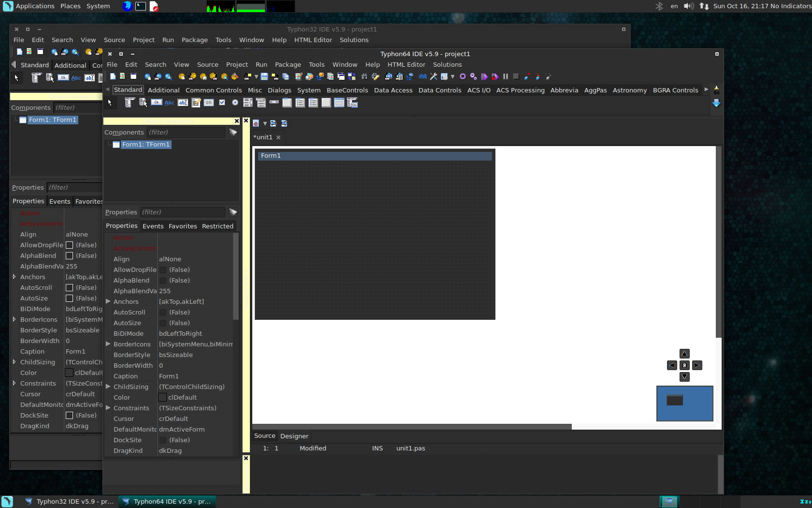Expand Constraints property in Typhon32 window
This screenshot has height=508, width=812.
click(x=14, y=383)
